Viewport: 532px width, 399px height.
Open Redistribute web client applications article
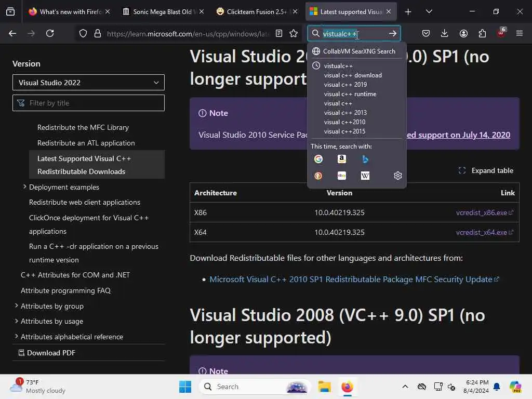pos(85,202)
